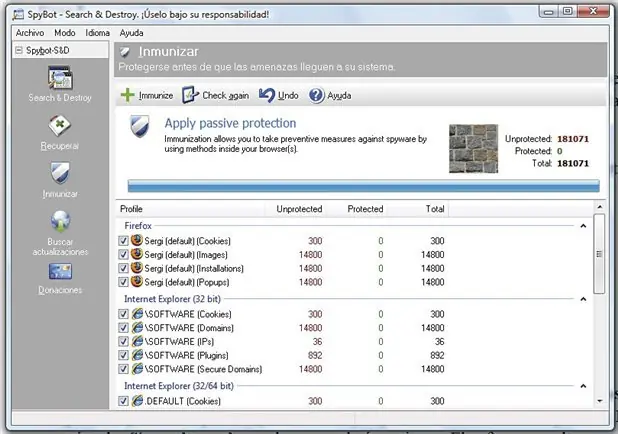Click the shield icon in the Inmunizar header

pos(125,52)
